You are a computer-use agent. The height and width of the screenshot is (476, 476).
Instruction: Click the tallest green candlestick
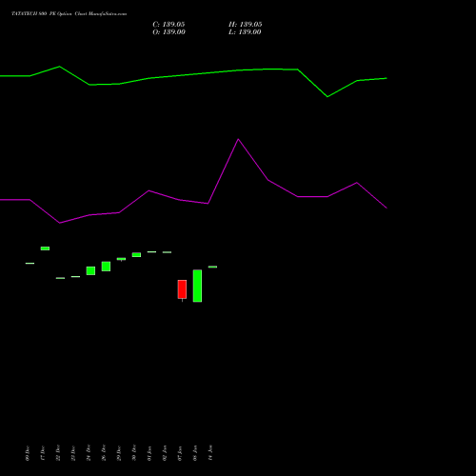197,286
